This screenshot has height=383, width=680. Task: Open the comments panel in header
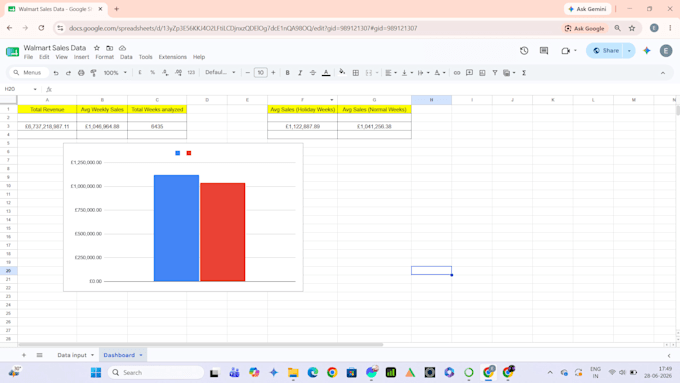544,51
